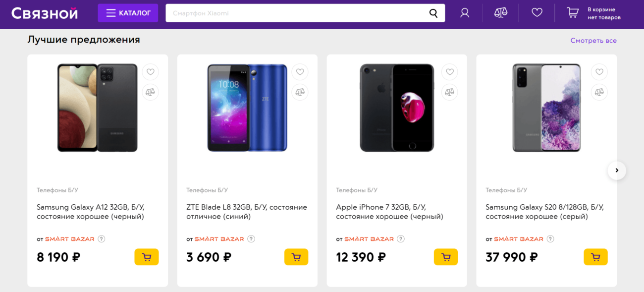Toggle favorite heart on ZTE Blade L8

click(x=300, y=72)
